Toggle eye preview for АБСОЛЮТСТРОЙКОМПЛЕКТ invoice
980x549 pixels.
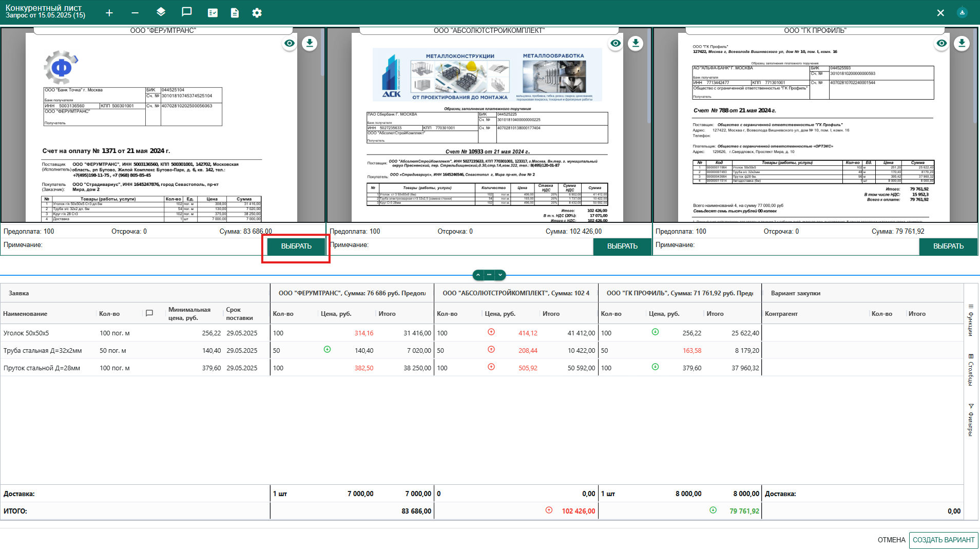(x=616, y=43)
